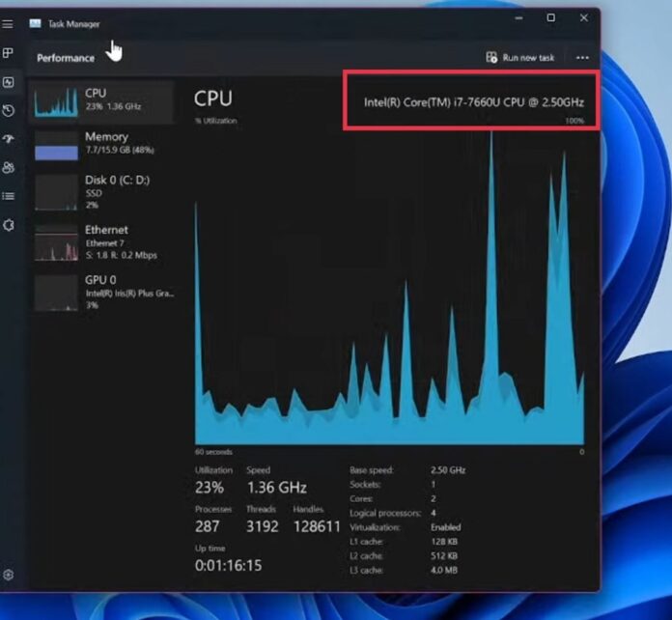Open Task Manager settings gear
Viewport: 672px width, 620px height.
point(8,575)
